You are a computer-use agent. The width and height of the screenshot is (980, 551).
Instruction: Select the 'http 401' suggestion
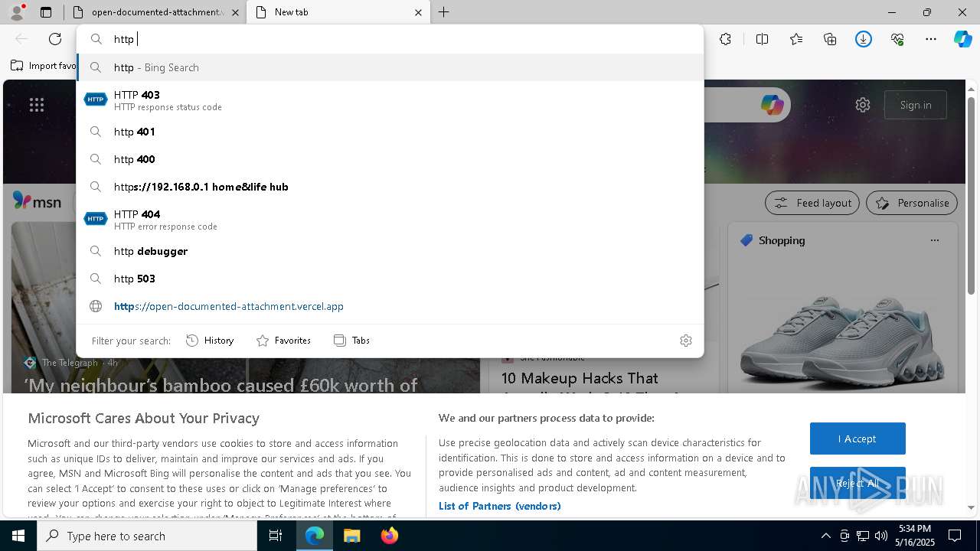coord(390,132)
